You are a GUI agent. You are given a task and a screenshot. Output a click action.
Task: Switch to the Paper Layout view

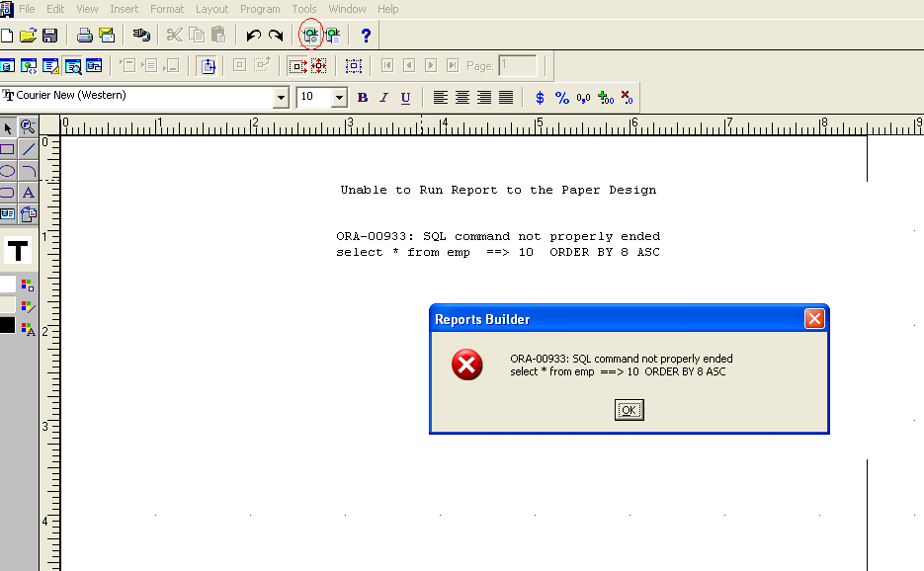pyautogui.click(x=50, y=66)
